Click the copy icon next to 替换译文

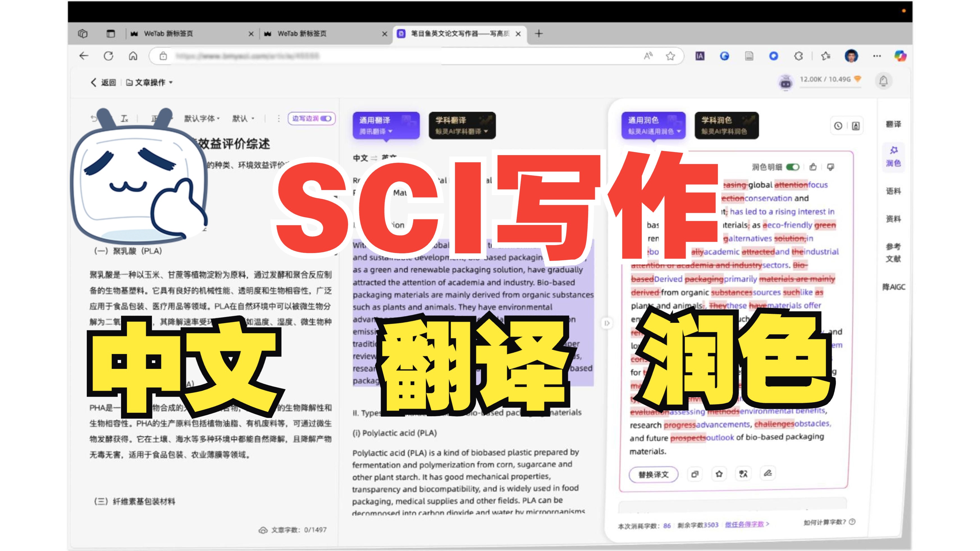pyautogui.click(x=695, y=474)
